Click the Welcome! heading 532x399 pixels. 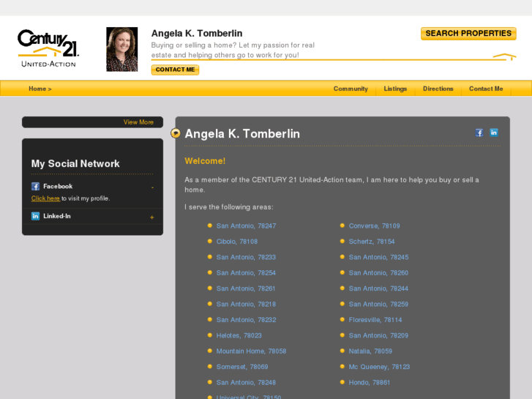205,160
